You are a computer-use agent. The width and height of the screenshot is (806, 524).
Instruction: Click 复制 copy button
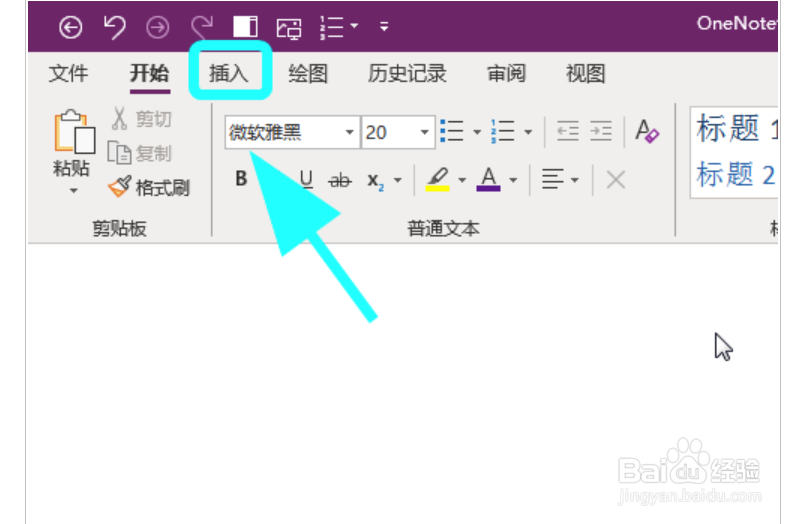pos(139,153)
